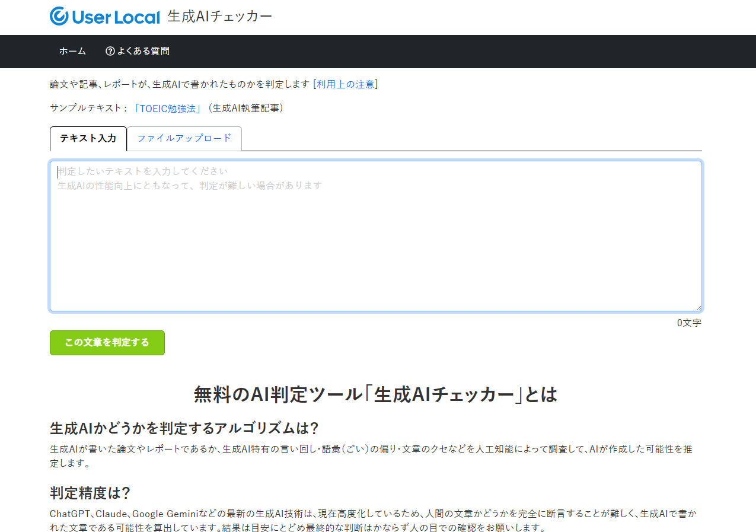Click the (生成AI執筆記事) text
The image size is (756, 532).
coord(245,108)
